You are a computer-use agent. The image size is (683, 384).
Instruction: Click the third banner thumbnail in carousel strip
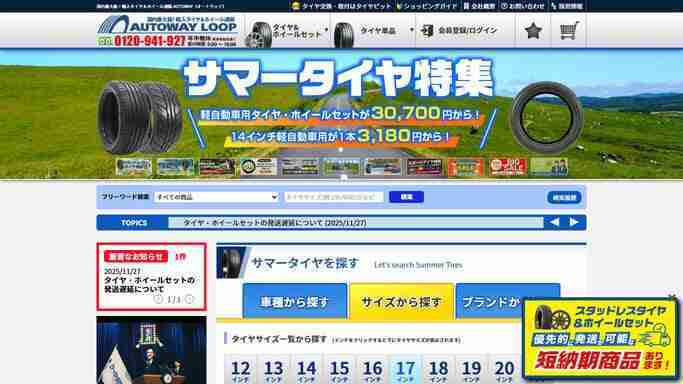tap(217, 167)
